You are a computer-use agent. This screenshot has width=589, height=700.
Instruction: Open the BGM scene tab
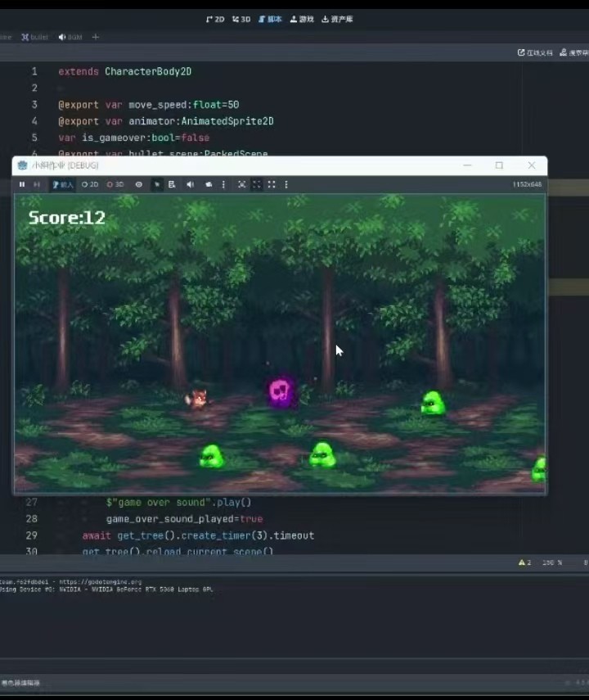pyautogui.click(x=70, y=38)
